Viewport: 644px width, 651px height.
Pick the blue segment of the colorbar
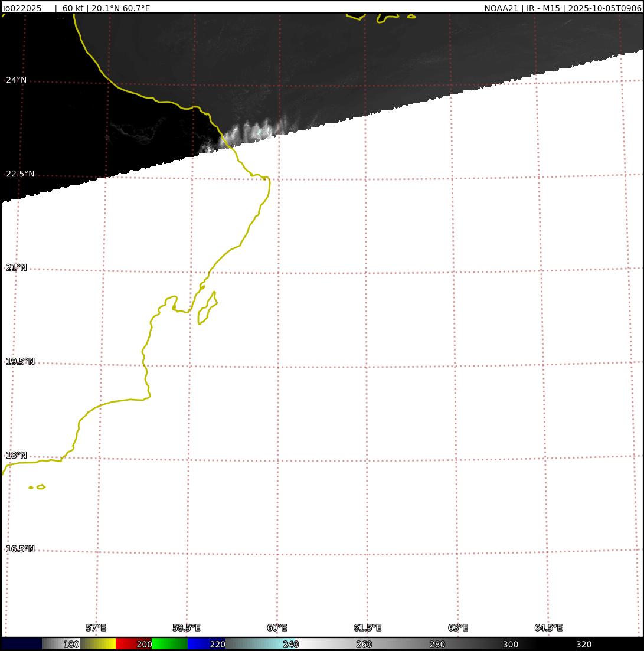tap(200, 644)
